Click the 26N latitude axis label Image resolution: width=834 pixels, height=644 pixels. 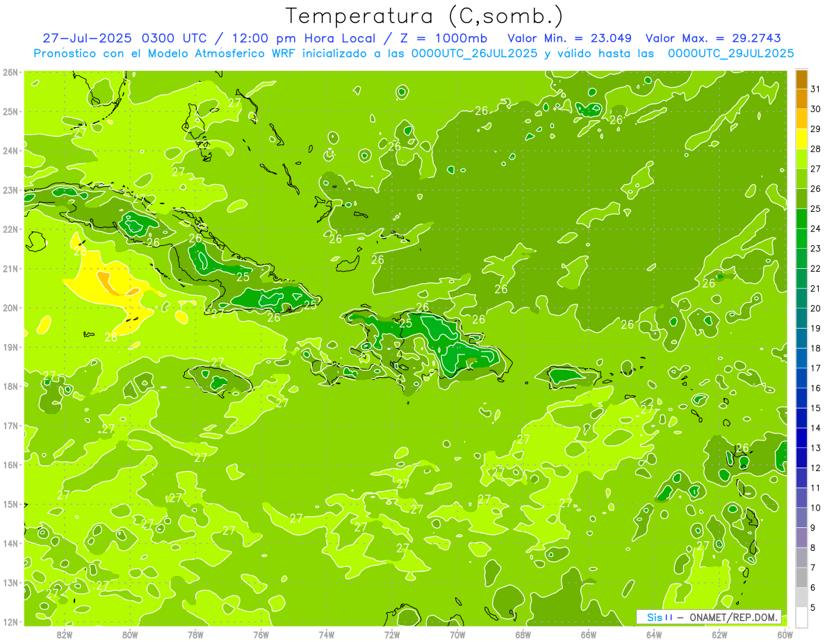pyautogui.click(x=10, y=72)
